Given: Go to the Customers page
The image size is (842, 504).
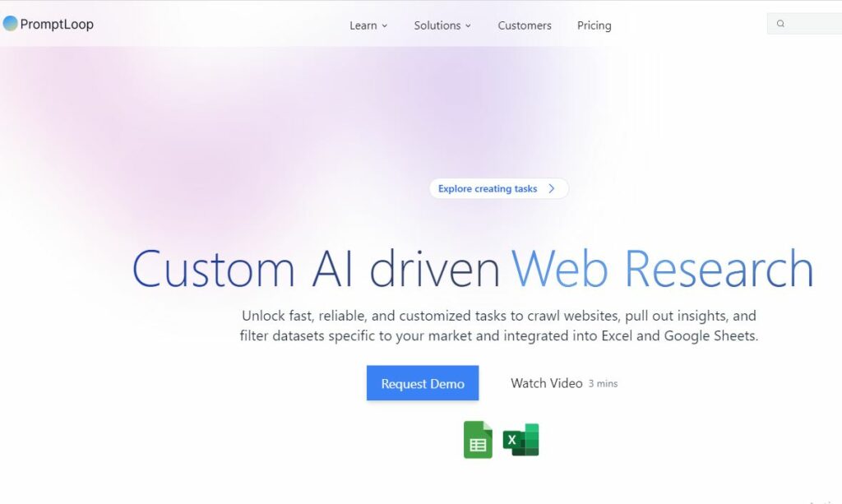Looking at the screenshot, I should (x=525, y=25).
